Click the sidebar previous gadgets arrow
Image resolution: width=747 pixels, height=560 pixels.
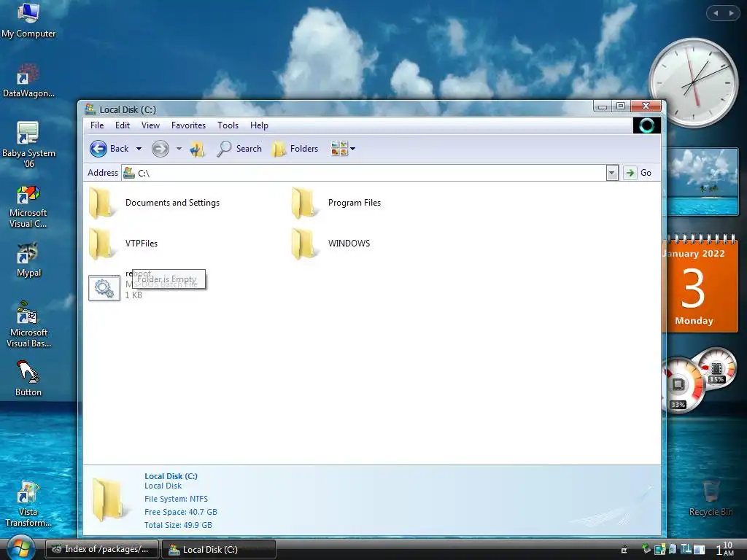pos(716,13)
